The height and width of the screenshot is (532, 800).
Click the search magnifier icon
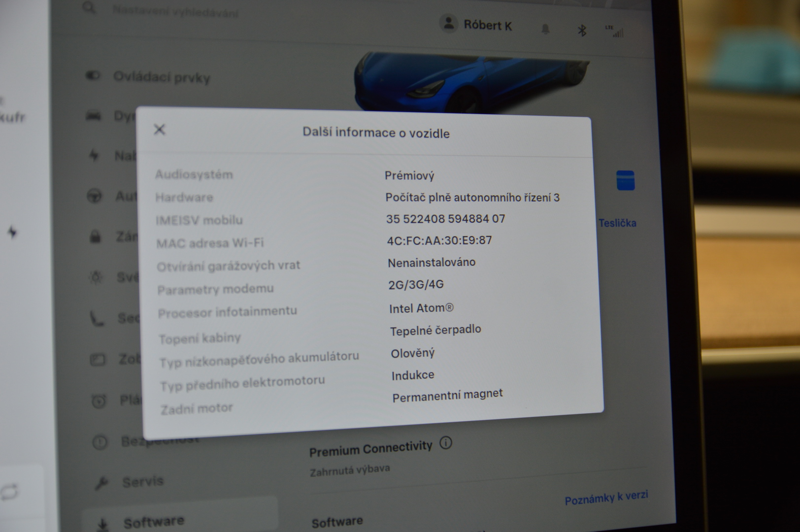(89, 8)
